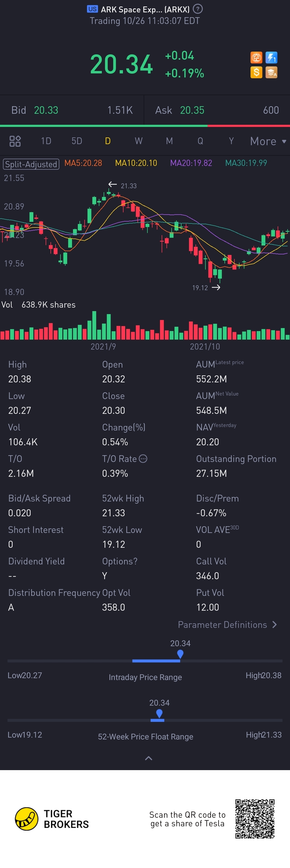The width and height of the screenshot is (290, 868).
Task: Tap the +0.19% change percentage
Action: (x=184, y=73)
